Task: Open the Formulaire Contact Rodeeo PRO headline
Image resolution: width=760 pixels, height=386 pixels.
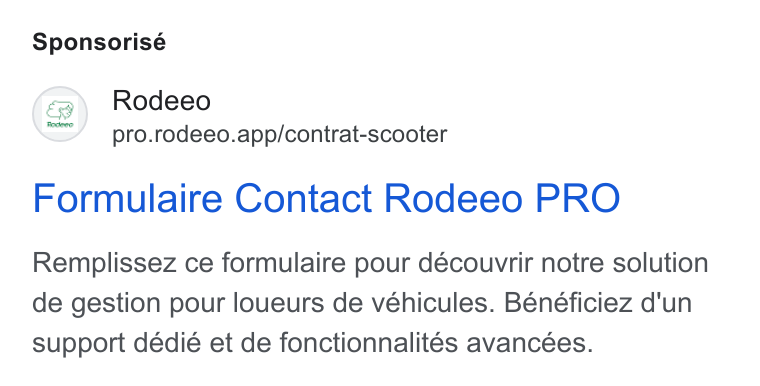Action: point(326,198)
